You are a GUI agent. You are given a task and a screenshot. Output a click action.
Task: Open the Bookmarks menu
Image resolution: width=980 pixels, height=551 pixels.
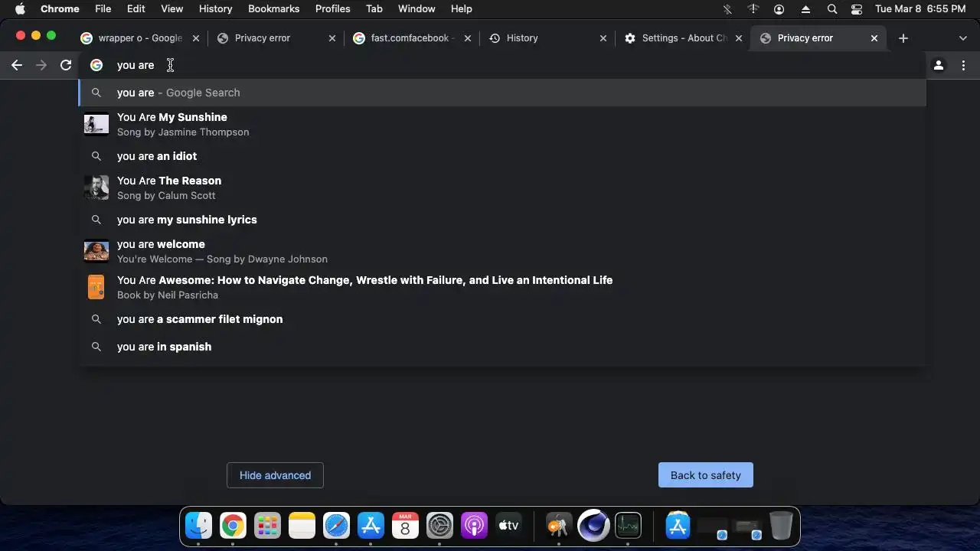click(x=273, y=9)
